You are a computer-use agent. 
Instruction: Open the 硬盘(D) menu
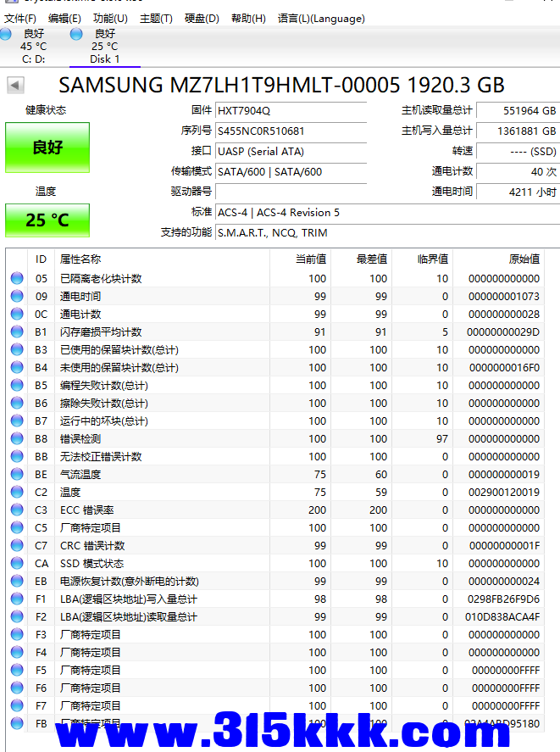(x=202, y=18)
